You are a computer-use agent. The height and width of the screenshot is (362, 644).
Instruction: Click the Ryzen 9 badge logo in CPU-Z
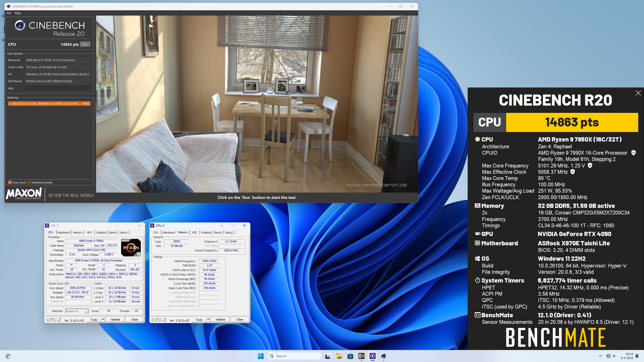[x=131, y=248]
